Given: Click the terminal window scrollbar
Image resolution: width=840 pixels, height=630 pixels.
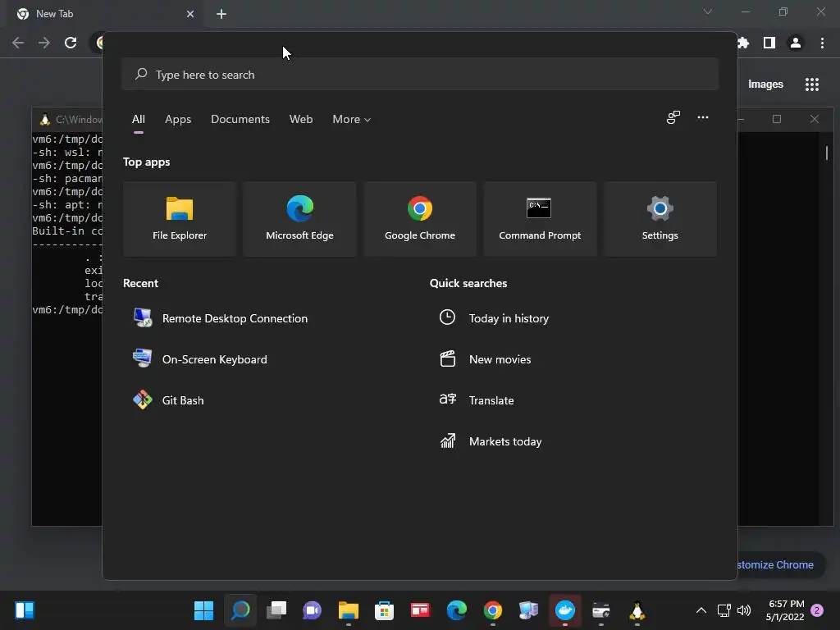Looking at the screenshot, I should click(x=827, y=153).
